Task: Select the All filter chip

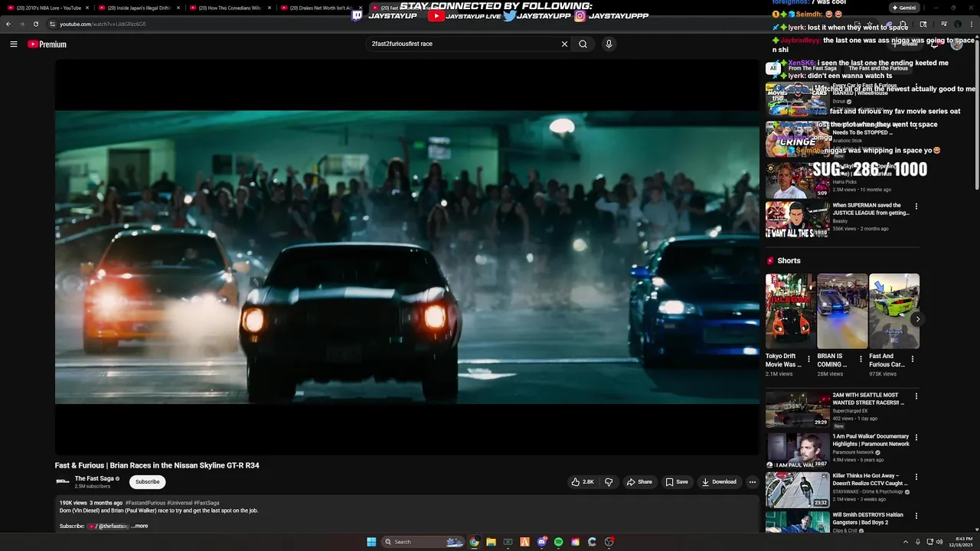Action: [x=773, y=68]
